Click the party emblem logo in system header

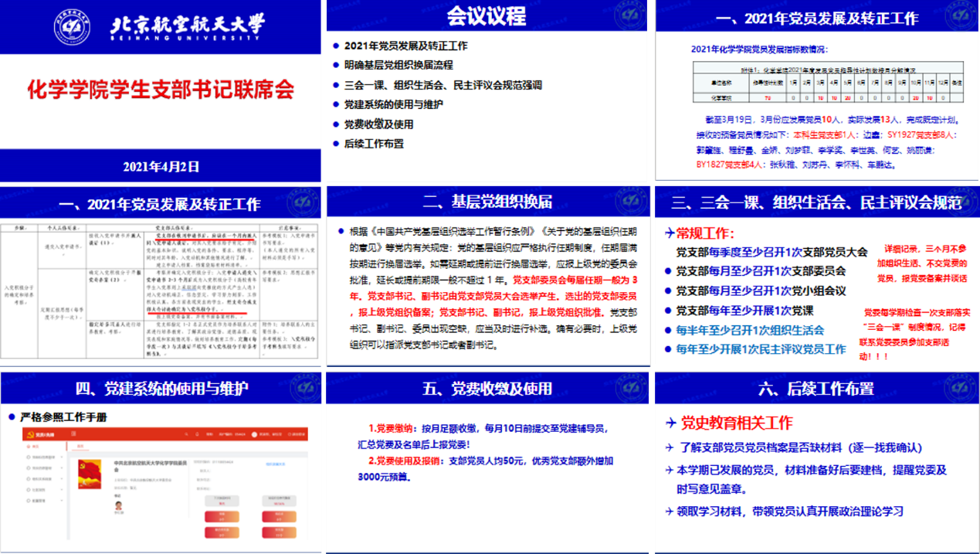coord(29,434)
